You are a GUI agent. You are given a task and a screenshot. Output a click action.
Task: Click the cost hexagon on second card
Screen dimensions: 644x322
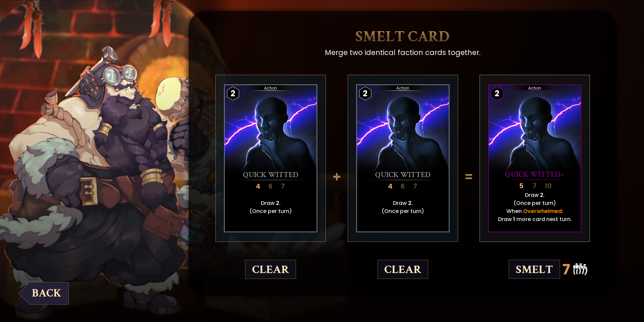click(x=365, y=94)
